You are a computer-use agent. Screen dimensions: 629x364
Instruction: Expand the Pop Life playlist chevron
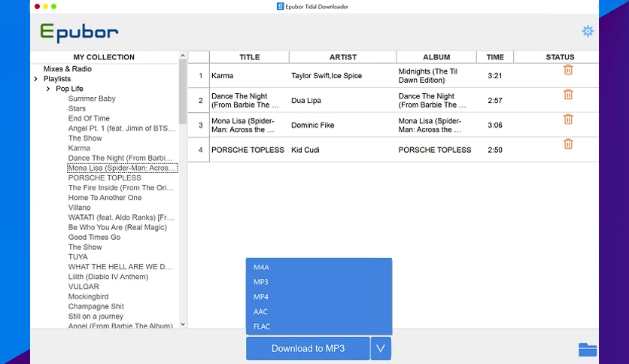[x=47, y=89]
